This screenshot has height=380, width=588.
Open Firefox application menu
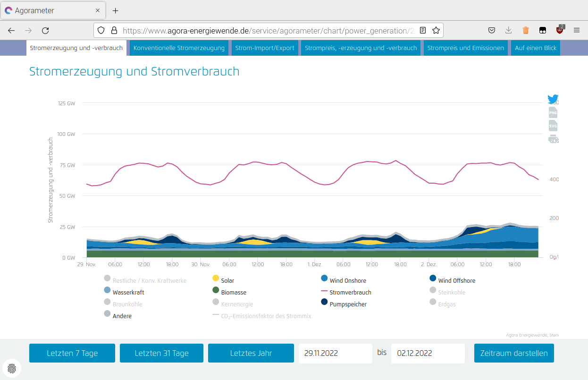(x=576, y=31)
